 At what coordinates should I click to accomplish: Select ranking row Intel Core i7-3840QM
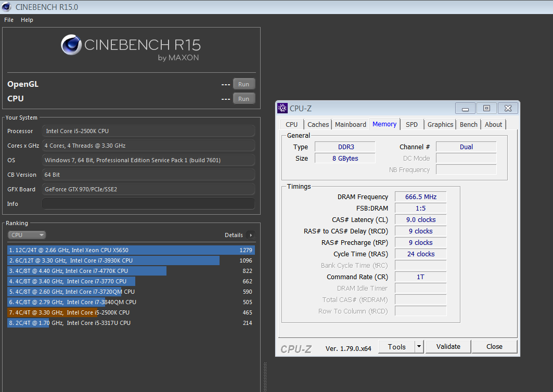(x=131, y=302)
